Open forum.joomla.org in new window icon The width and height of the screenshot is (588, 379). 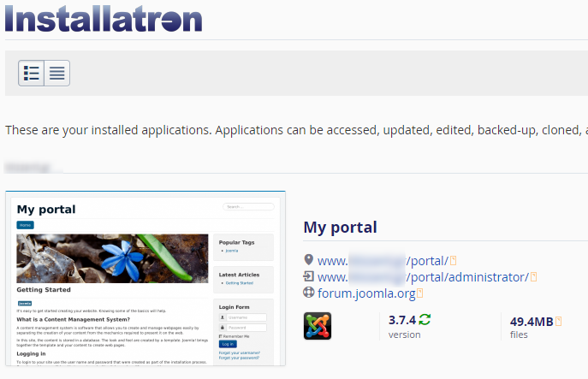tap(420, 293)
